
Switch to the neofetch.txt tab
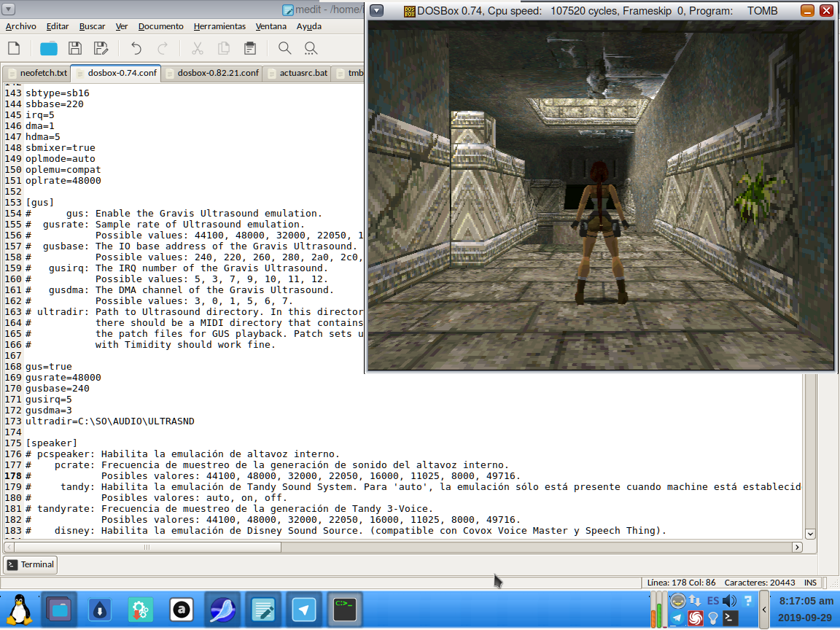point(37,74)
